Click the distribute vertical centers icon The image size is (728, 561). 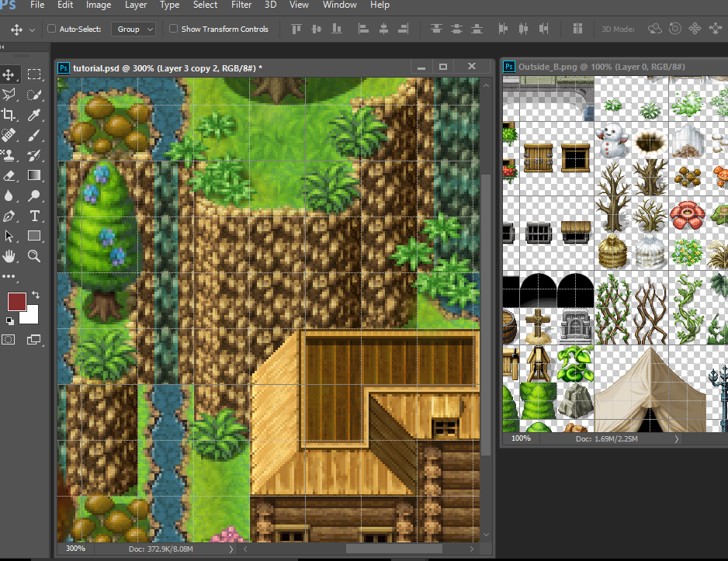coord(456,29)
